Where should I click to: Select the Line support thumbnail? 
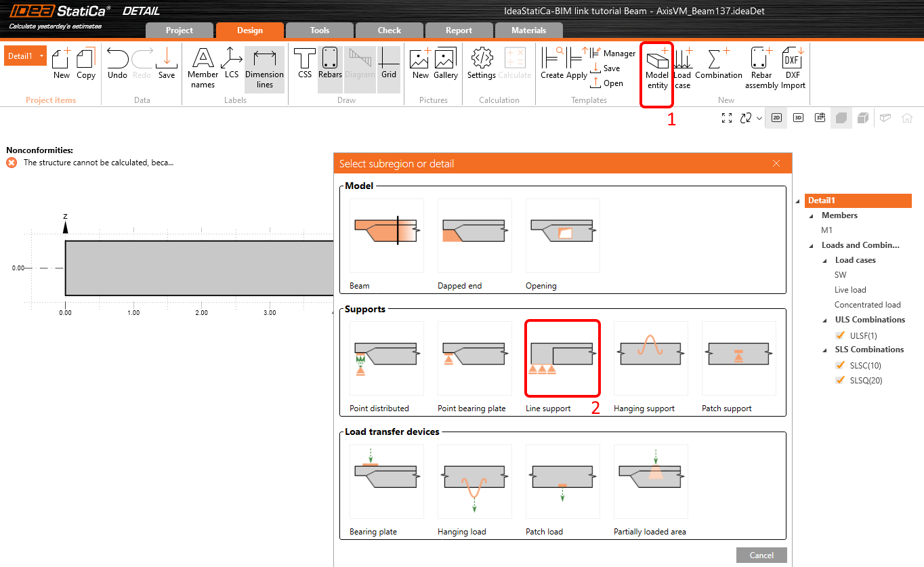[562, 359]
